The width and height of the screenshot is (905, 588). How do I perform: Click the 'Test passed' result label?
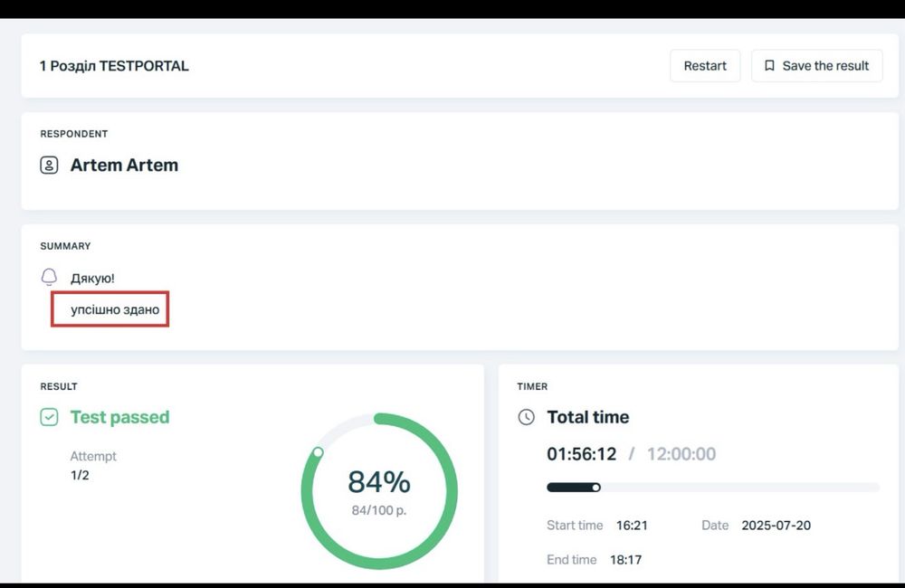pos(120,417)
